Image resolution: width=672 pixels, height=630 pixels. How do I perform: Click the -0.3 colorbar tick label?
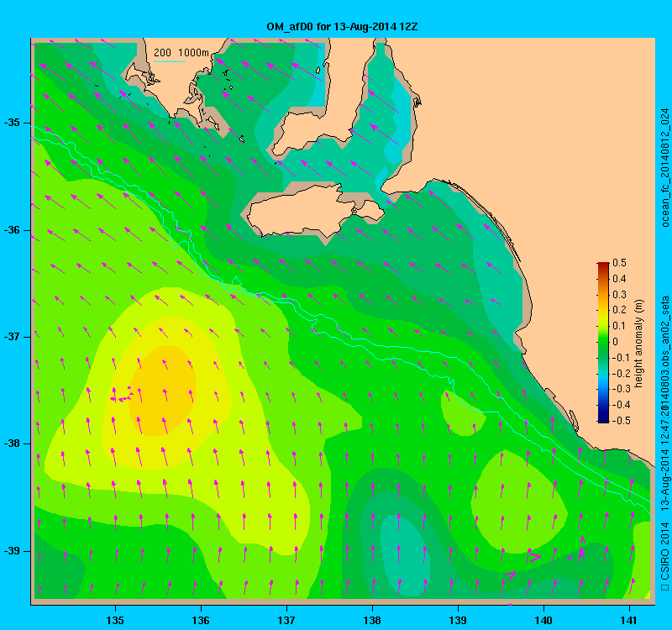621,389
